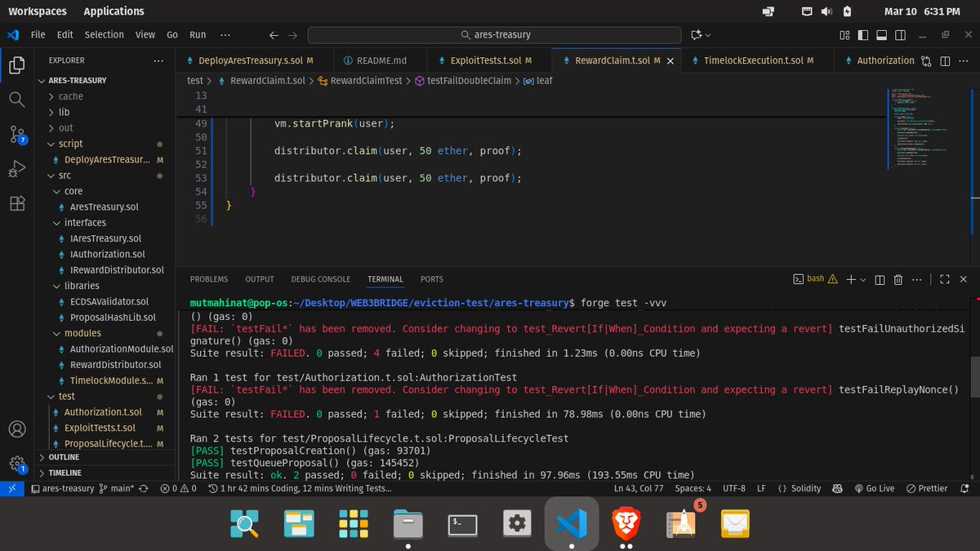Viewport: 980px width, 551px height.
Task: Collapse the modules folder
Action: pyautogui.click(x=105, y=333)
